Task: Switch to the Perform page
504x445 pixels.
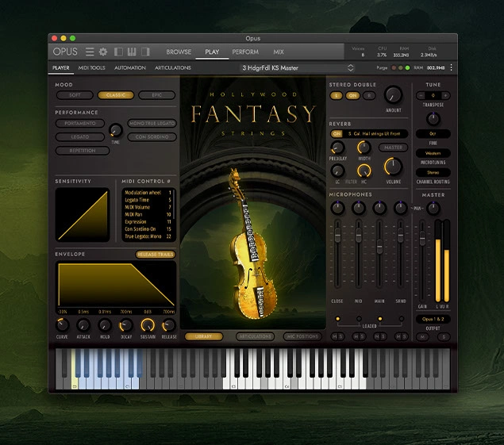Action: tap(245, 52)
